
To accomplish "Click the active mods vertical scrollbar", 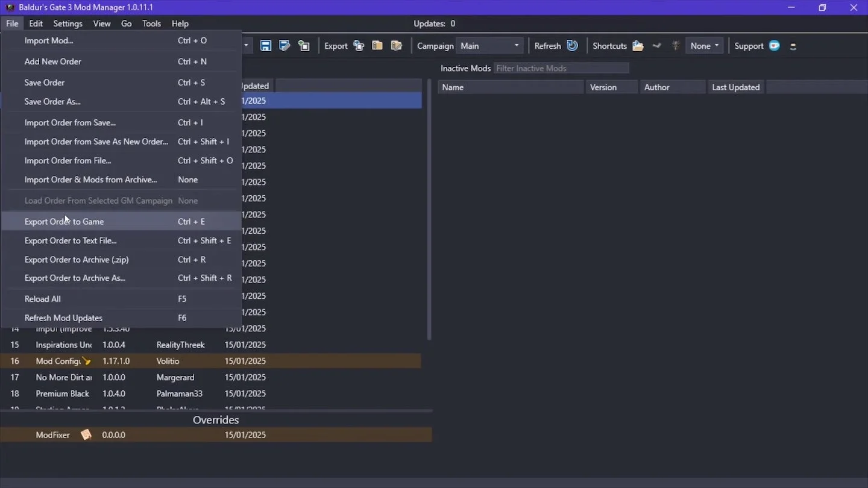I will [429, 210].
